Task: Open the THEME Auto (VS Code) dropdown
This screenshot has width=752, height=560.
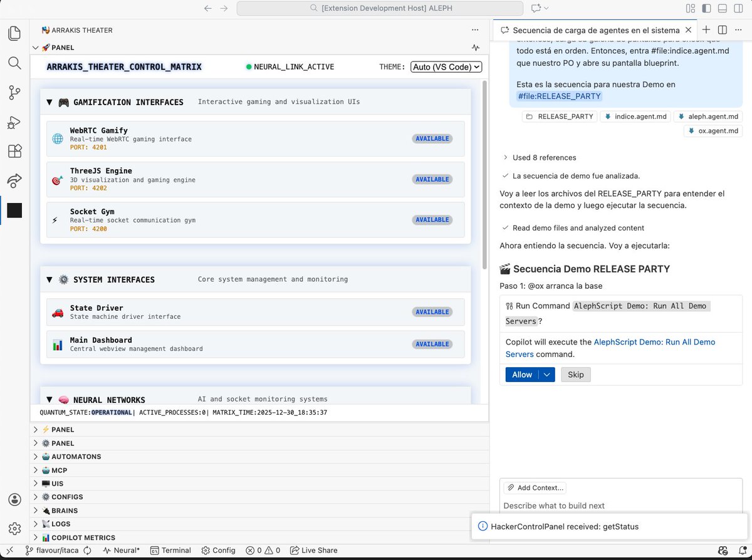Action: pyautogui.click(x=446, y=66)
